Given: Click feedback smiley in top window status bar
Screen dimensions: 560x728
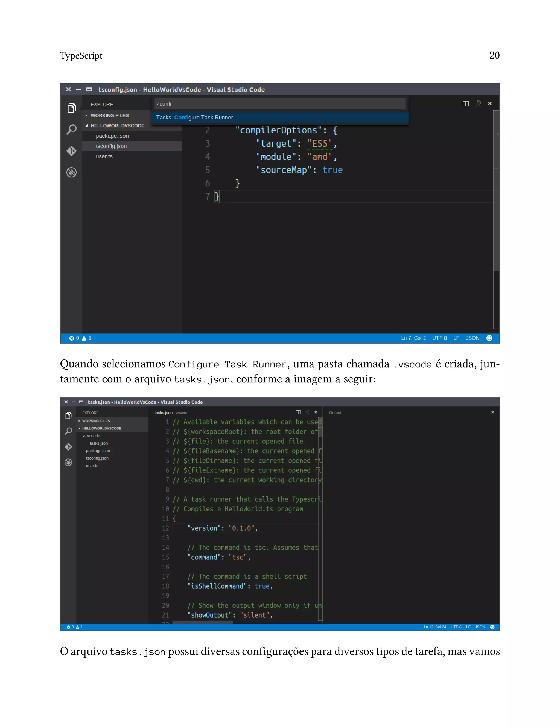Looking at the screenshot, I should [489, 338].
